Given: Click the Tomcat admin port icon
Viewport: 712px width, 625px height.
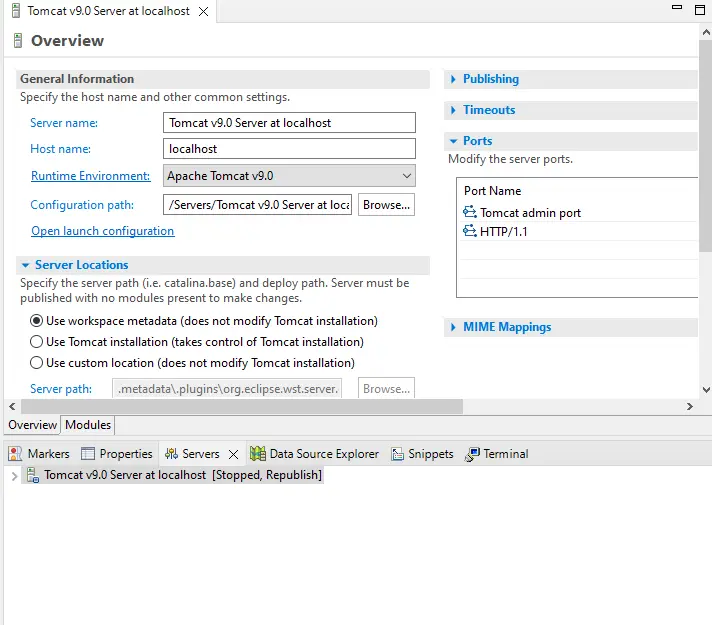Looking at the screenshot, I should click(470, 212).
